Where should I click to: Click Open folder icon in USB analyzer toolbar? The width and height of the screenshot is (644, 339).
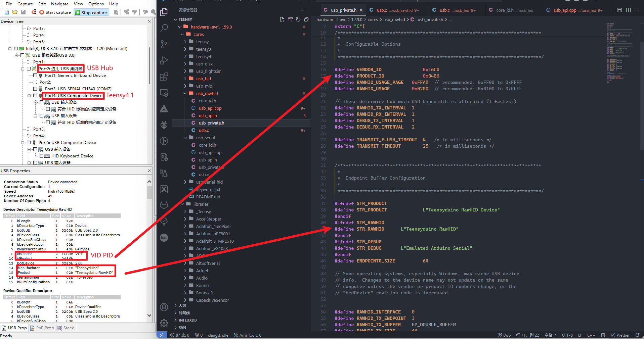15,12
